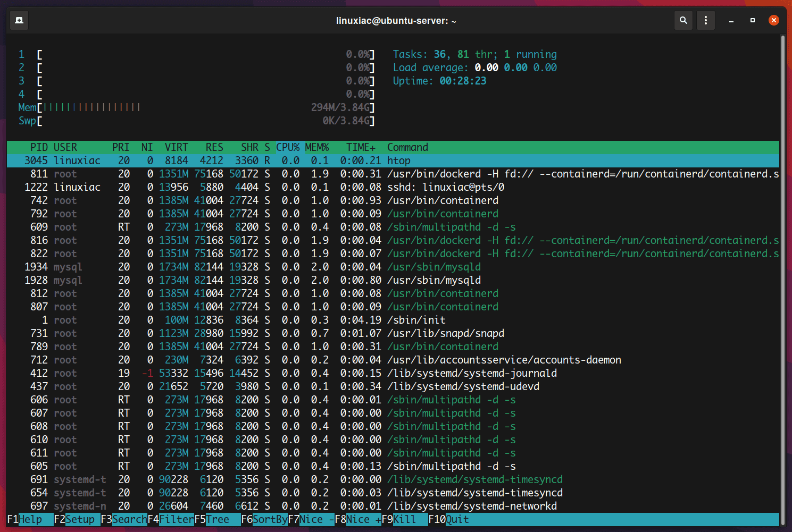Maximize the terminal window
Image resolution: width=792 pixels, height=532 pixels.
tap(753, 20)
